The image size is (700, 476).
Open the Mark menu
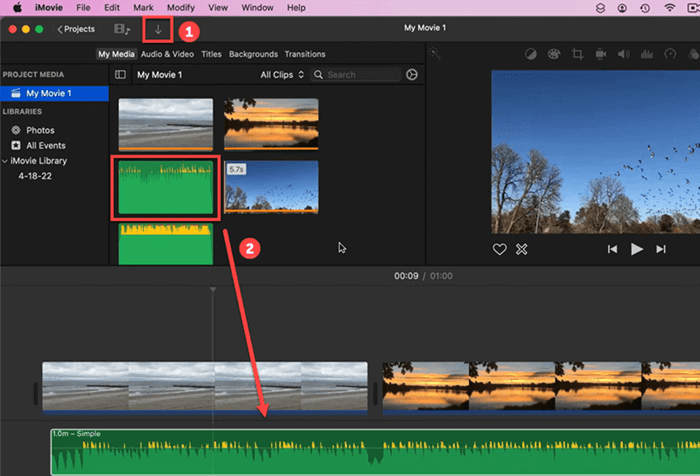click(x=143, y=8)
